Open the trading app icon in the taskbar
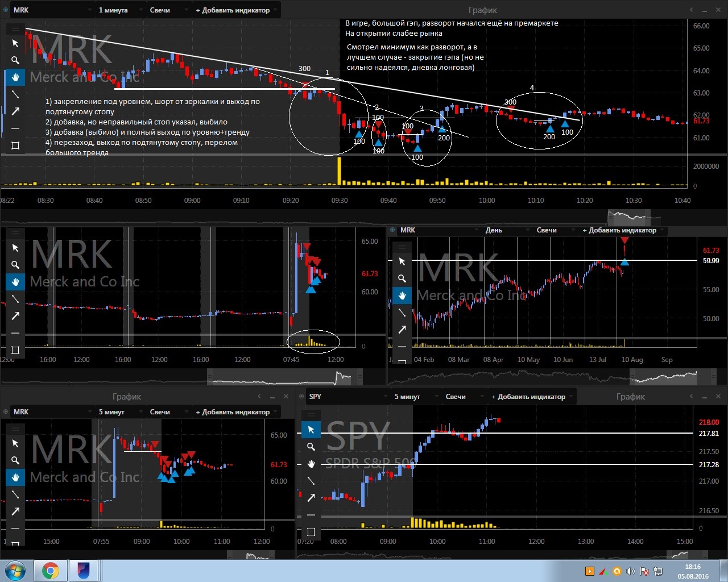 (x=82, y=571)
